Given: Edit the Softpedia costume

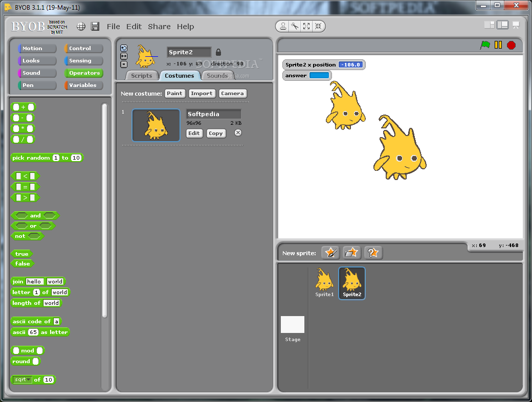Looking at the screenshot, I should click(194, 133).
